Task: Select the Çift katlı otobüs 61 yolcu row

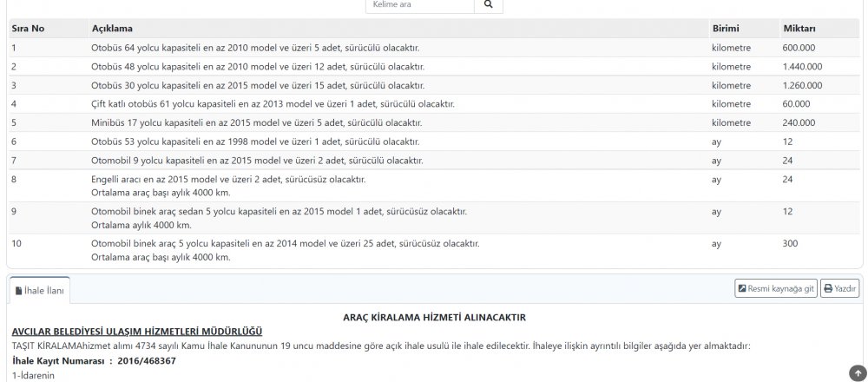Action: 273,104
